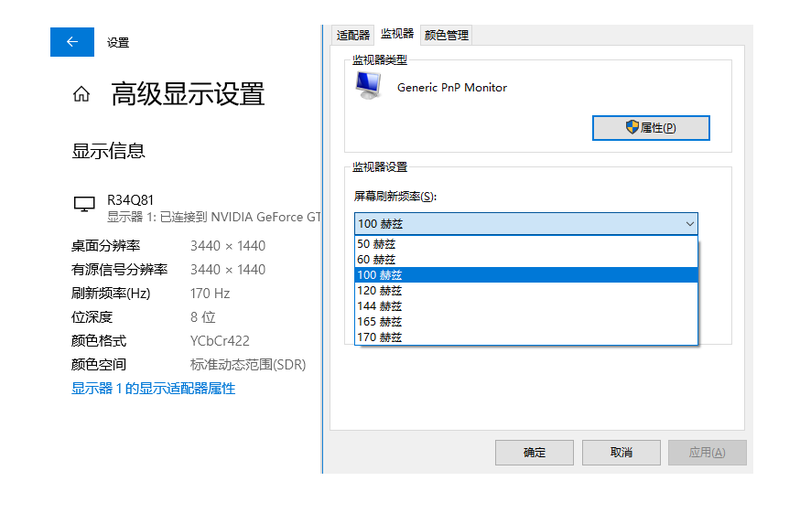
Task: Select 165 赫兹 in the dropdown
Action: click(x=526, y=322)
